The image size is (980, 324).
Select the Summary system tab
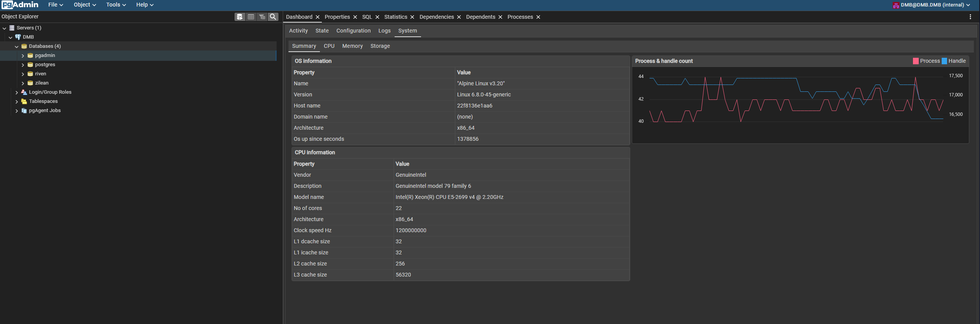coord(304,46)
